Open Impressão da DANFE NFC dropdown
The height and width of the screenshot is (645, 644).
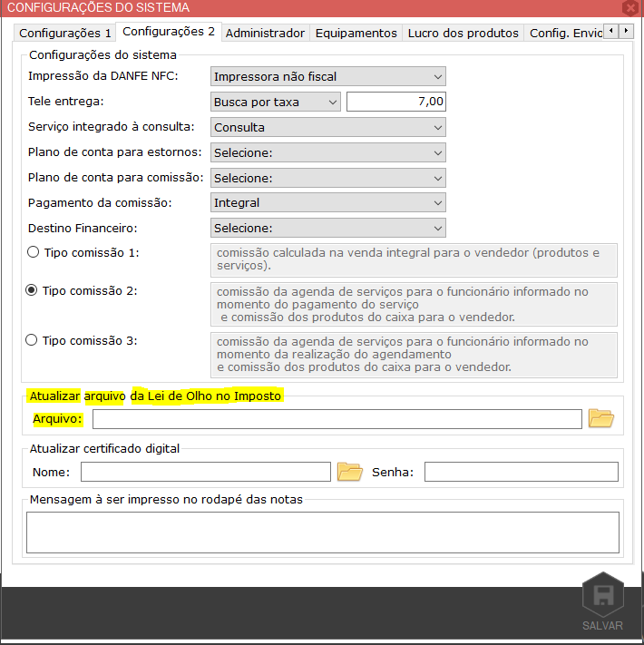[x=327, y=76]
